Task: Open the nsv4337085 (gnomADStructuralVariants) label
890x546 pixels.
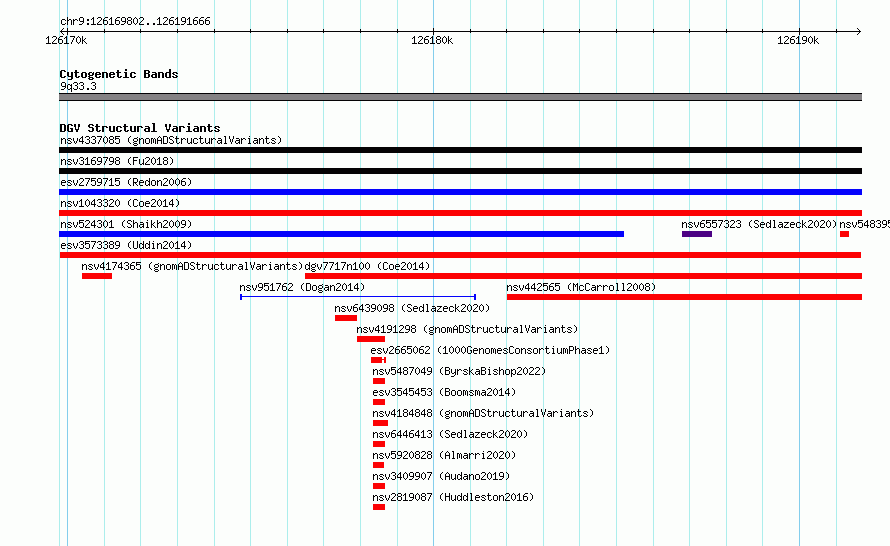Action: pyautogui.click(x=171, y=140)
